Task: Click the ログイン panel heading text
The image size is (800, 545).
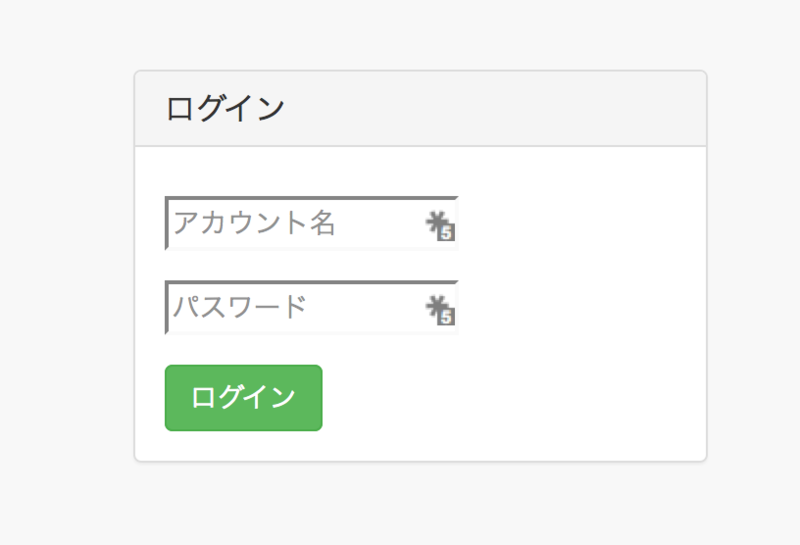Action: click(225, 108)
